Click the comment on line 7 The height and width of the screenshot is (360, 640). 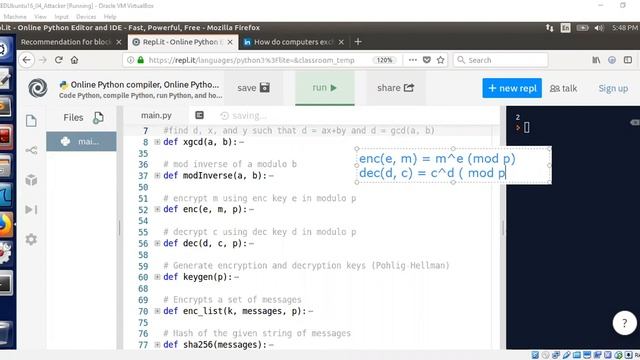point(299,131)
